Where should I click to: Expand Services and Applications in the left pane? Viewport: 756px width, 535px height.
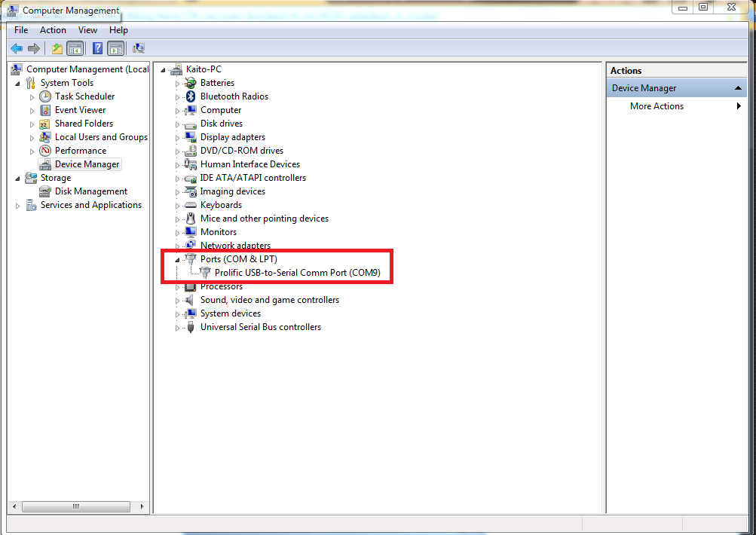17,204
